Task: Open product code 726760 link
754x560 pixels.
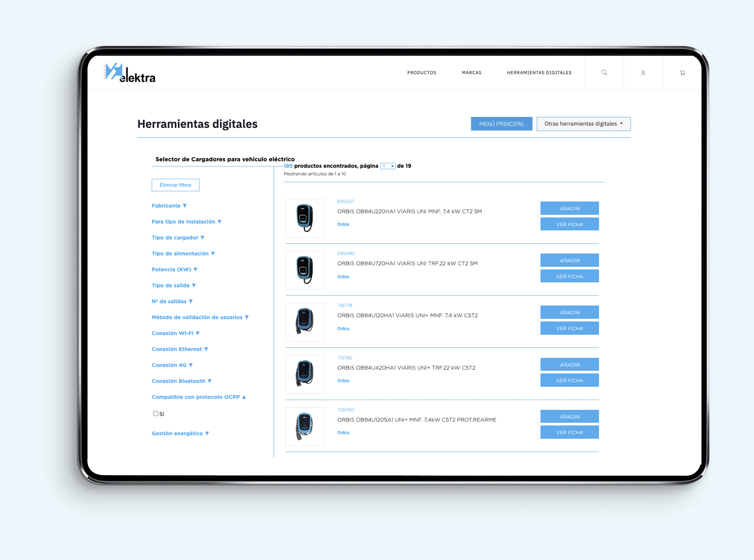Action: pyautogui.click(x=346, y=410)
